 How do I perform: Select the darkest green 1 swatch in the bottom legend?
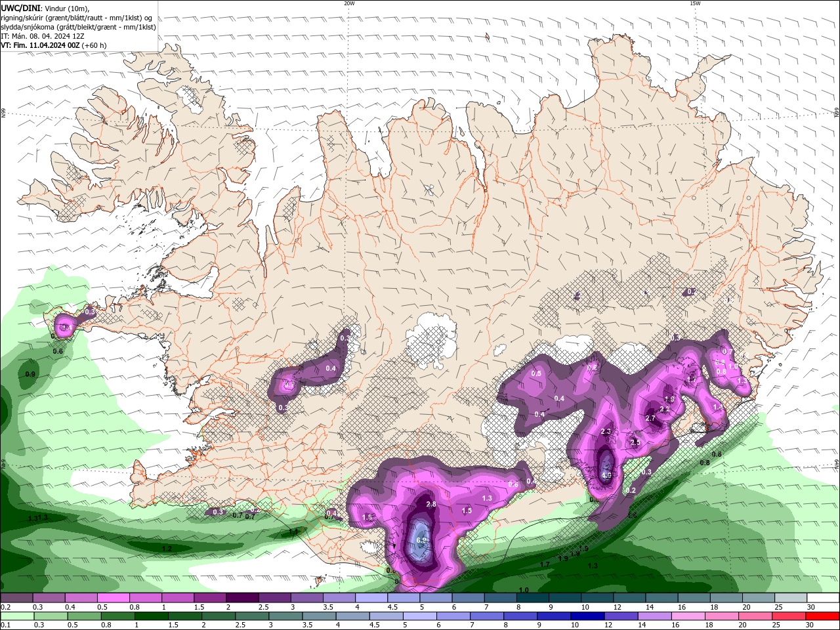click(152, 616)
